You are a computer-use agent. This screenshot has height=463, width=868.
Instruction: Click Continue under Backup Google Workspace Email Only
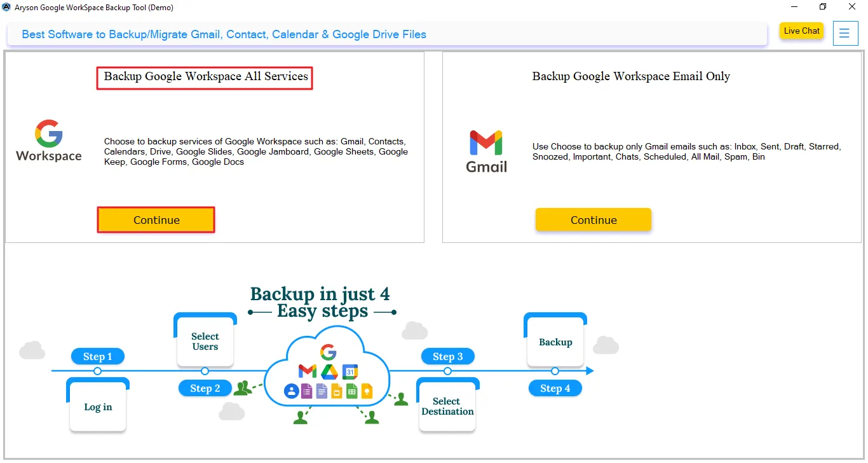click(593, 219)
